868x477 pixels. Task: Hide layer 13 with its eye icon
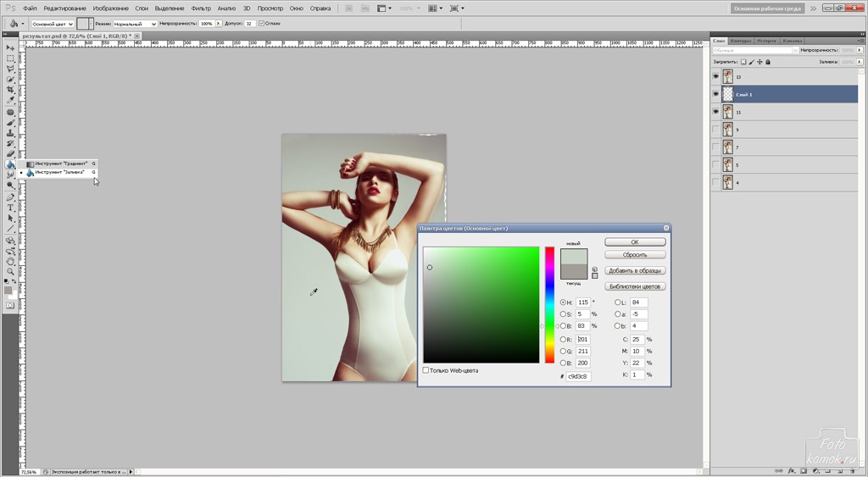[716, 76]
